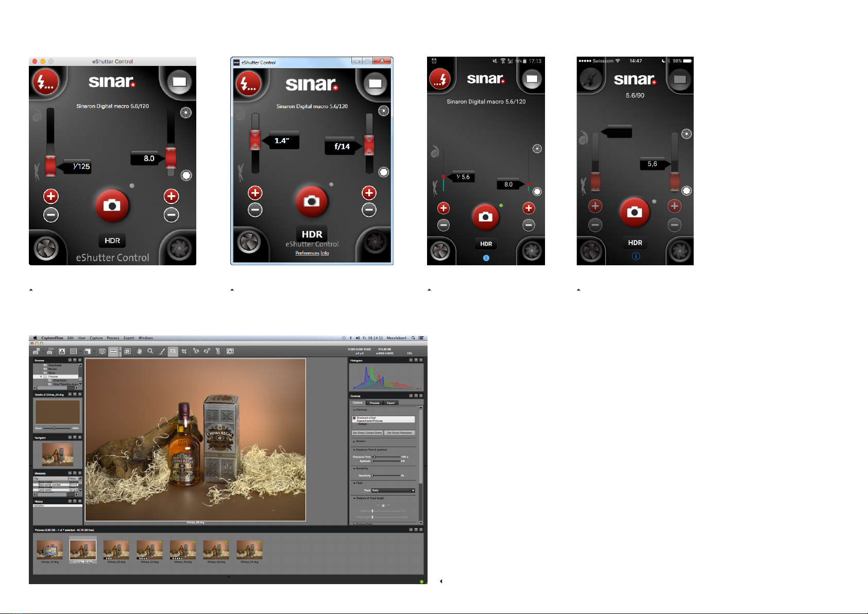Open the Preferences link in the Windows eShutter window
This screenshot has height=614, width=868.
pos(307,253)
